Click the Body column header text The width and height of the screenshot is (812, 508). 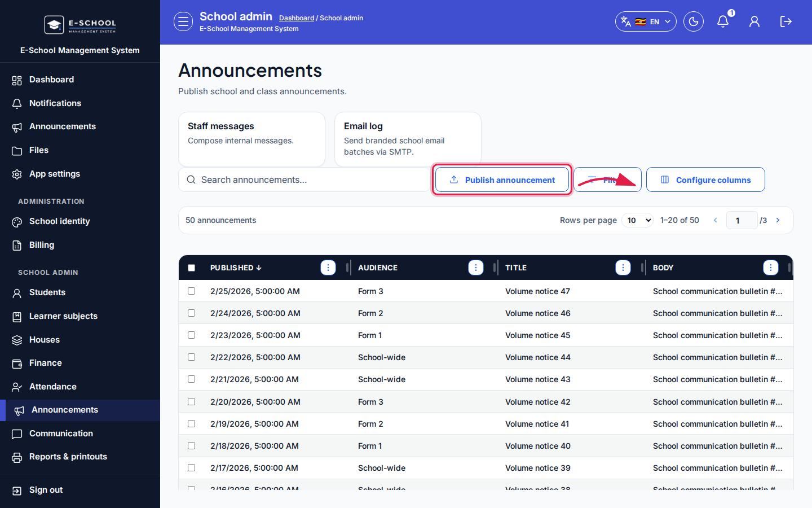(x=663, y=268)
